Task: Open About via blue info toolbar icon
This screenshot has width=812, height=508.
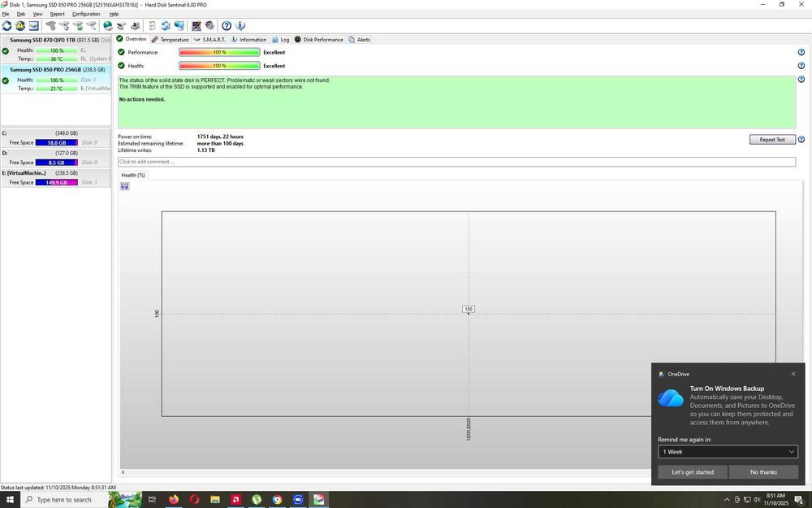Action: tap(240, 25)
